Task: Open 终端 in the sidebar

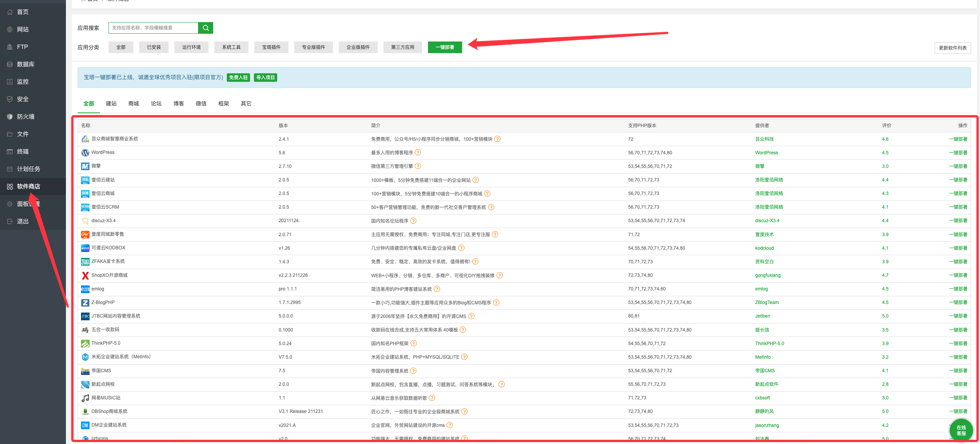Action: tap(22, 152)
